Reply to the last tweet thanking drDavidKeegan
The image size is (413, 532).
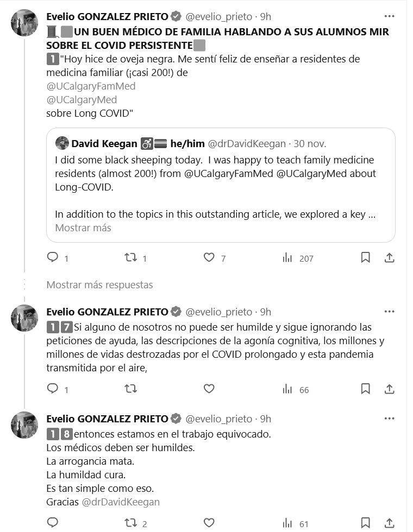53,523
